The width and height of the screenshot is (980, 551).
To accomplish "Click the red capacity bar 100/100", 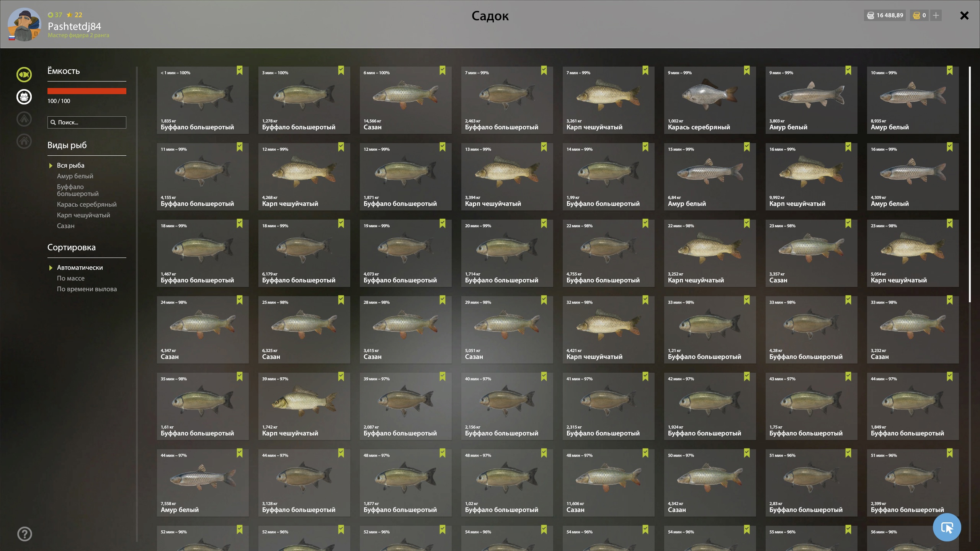I will click(x=87, y=91).
